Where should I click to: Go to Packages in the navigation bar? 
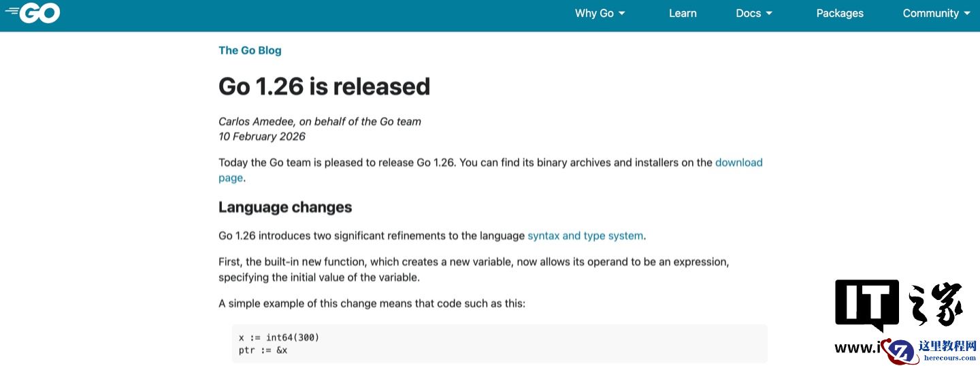840,13
